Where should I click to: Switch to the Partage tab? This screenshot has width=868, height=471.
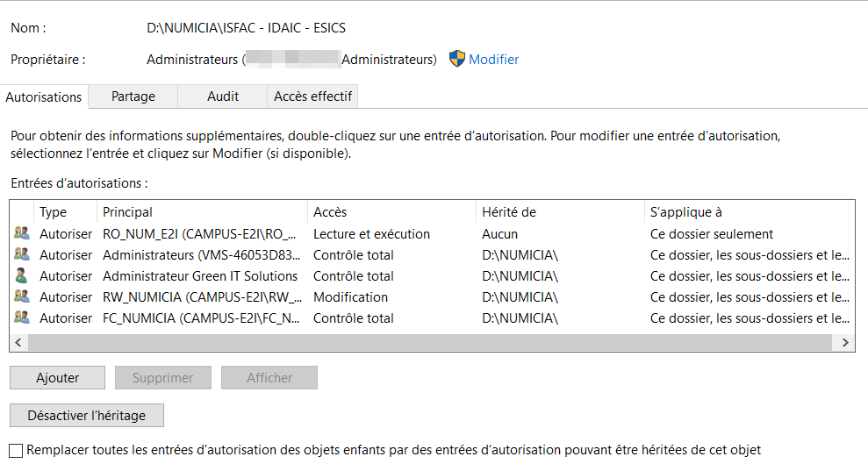coord(133,96)
